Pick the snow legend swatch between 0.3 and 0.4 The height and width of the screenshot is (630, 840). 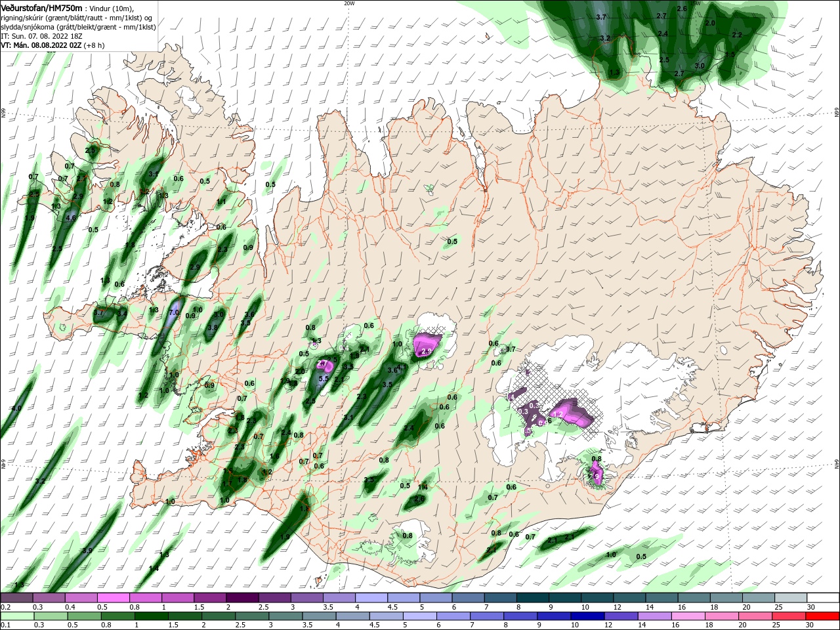coord(49,598)
